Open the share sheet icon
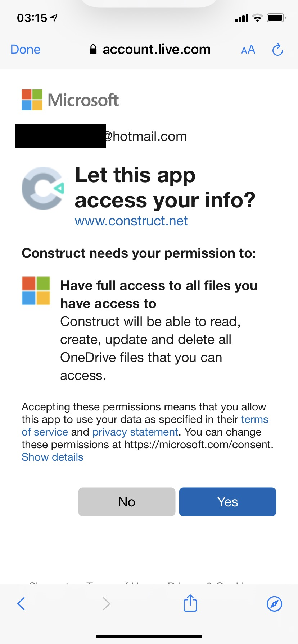This screenshot has height=644, width=298. pos(190,603)
